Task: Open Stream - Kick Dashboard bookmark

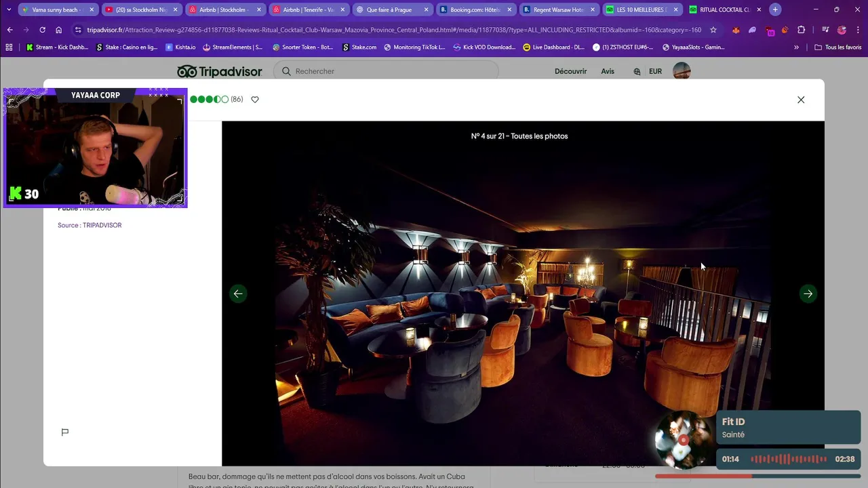Action: (57, 47)
